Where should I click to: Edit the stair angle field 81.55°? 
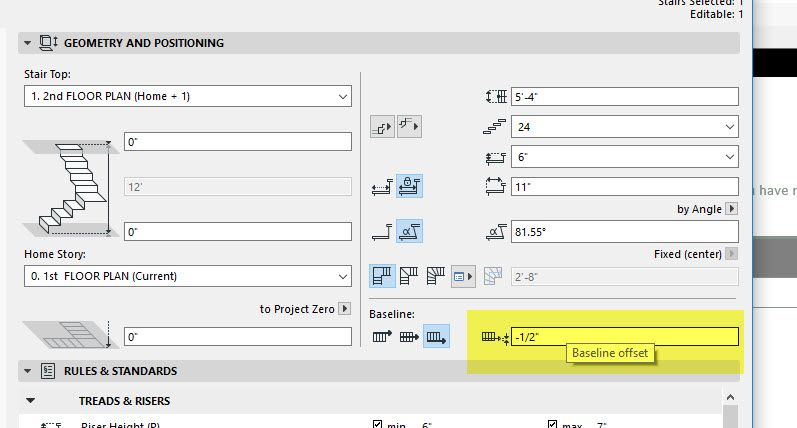coord(625,232)
